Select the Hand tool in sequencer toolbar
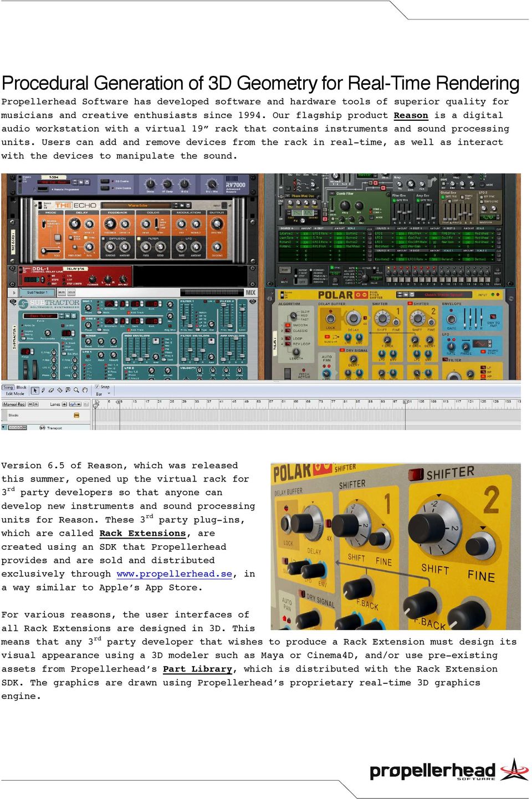 coord(85,390)
